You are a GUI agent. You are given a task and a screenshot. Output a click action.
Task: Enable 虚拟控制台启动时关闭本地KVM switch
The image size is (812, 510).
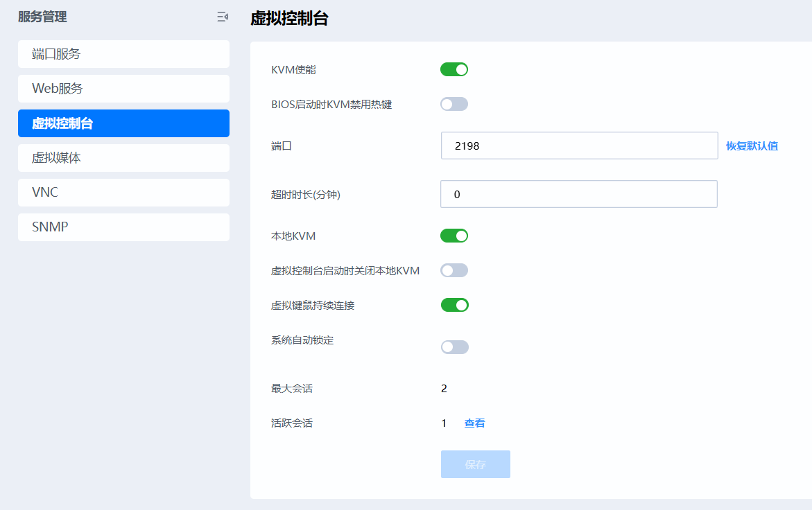click(454, 270)
